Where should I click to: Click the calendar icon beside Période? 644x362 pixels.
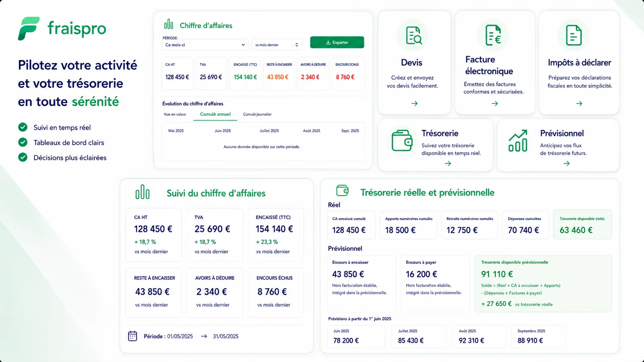click(x=132, y=336)
